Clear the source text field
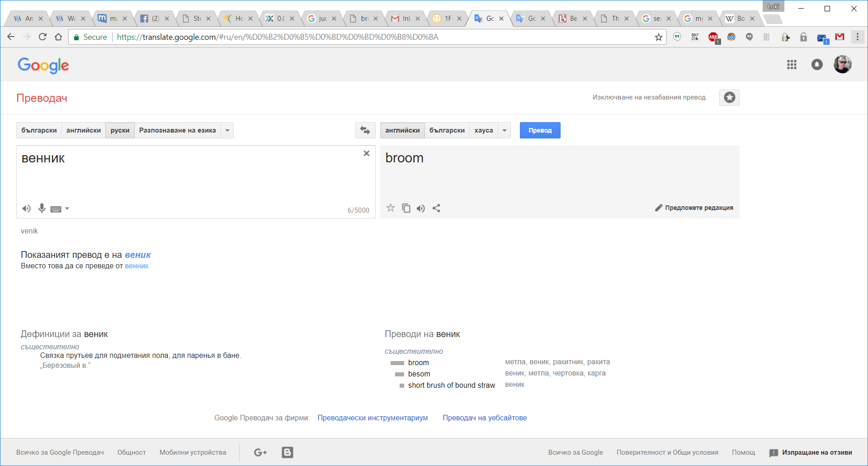 click(x=367, y=153)
